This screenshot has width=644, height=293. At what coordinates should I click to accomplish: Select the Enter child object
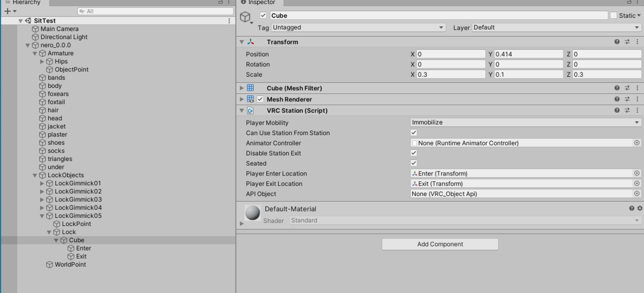coord(84,248)
